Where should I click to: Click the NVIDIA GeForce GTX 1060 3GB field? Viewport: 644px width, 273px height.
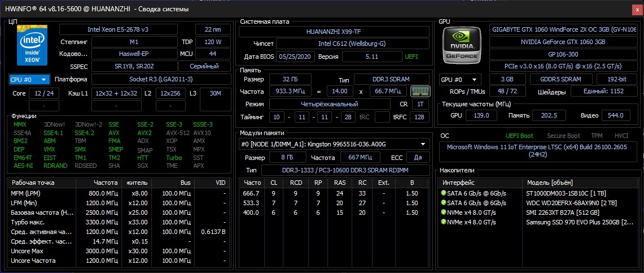coord(563,42)
